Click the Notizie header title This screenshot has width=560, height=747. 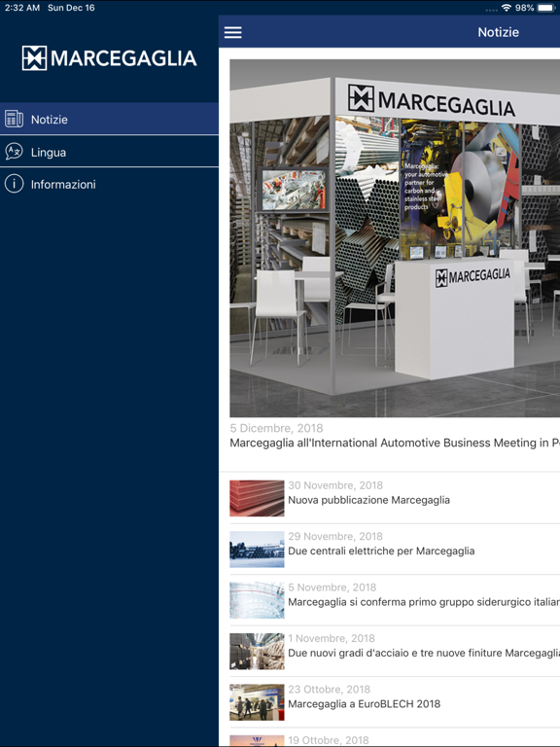pos(498,32)
